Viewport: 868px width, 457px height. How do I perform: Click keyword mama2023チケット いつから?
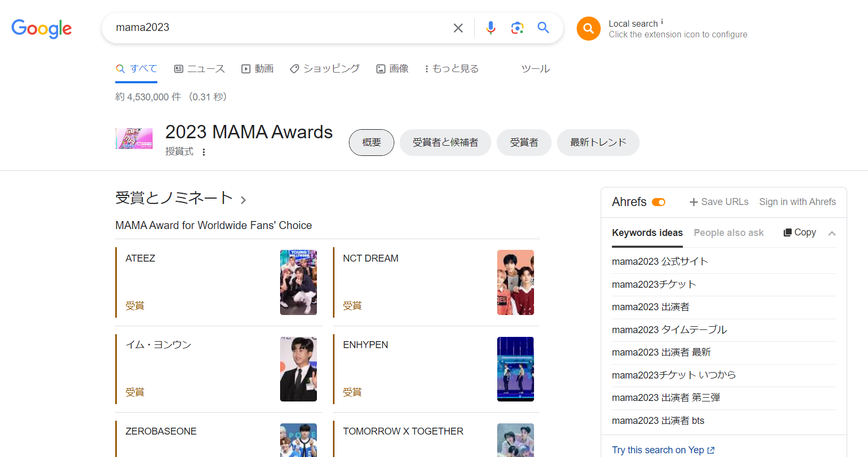click(674, 375)
